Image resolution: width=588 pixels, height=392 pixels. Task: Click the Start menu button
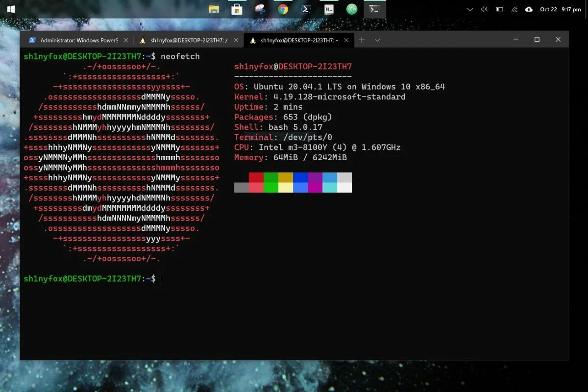pyautogui.click(x=10, y=9)
